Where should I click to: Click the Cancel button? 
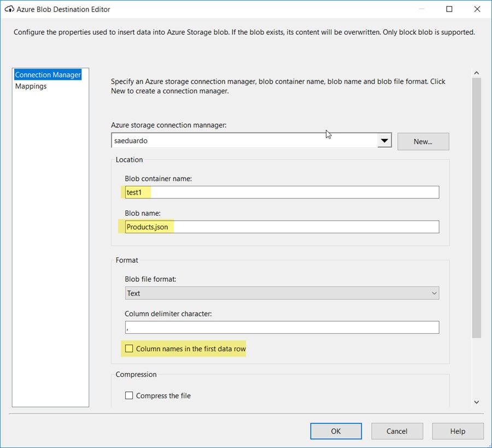tap(397, 431)
